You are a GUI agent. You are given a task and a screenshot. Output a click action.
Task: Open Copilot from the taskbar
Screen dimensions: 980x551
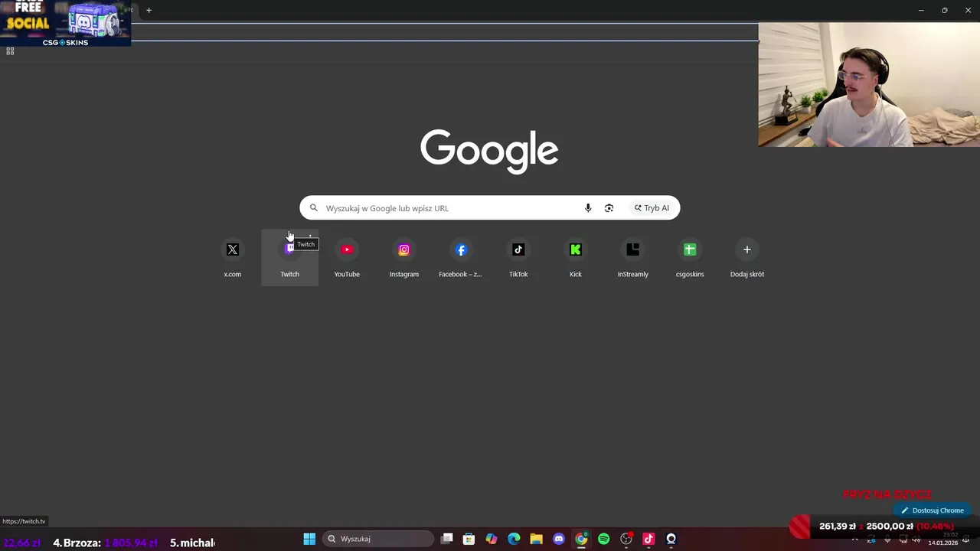[x=492, y=539]
